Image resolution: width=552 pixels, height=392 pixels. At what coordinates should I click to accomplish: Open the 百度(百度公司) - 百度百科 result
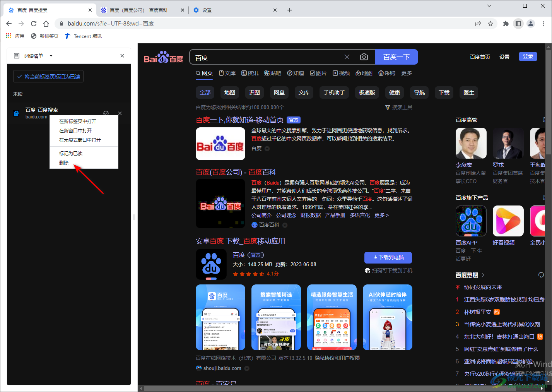click(236, 172)
